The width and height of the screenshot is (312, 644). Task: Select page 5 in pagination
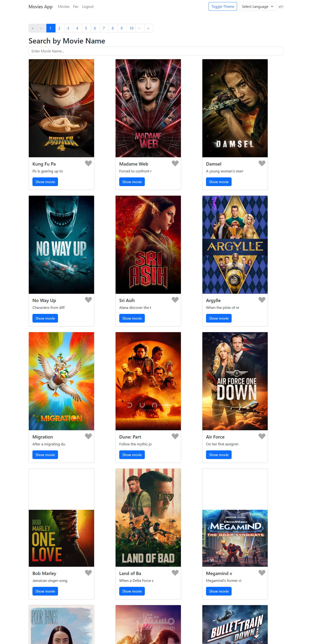(86, 28)
